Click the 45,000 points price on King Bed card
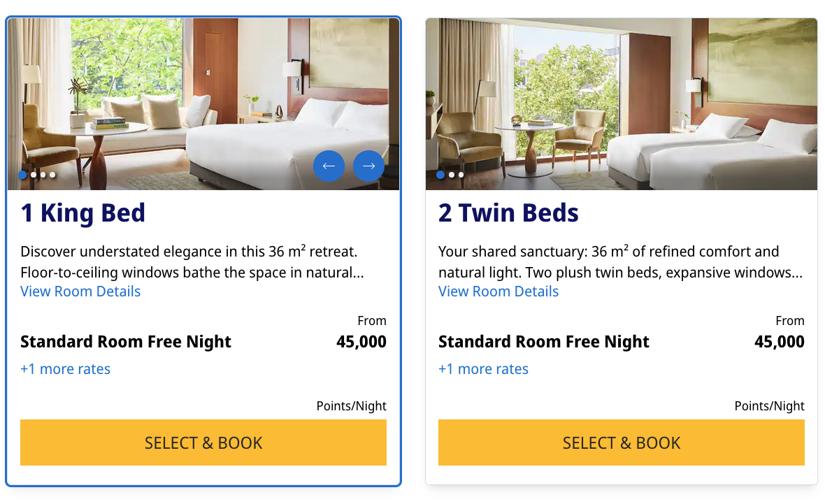 tap(361, 342)
